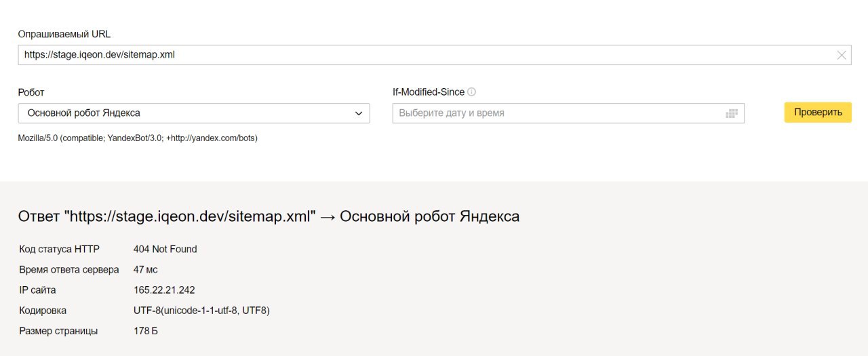Click the yellow Проверить button
The height and width of the screenshot is (356, 868).
click(818, 113)
